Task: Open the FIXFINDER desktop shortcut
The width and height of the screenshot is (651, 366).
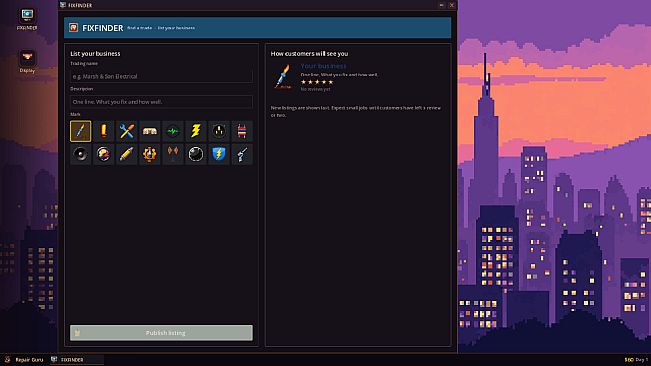Action: (27, 19)
